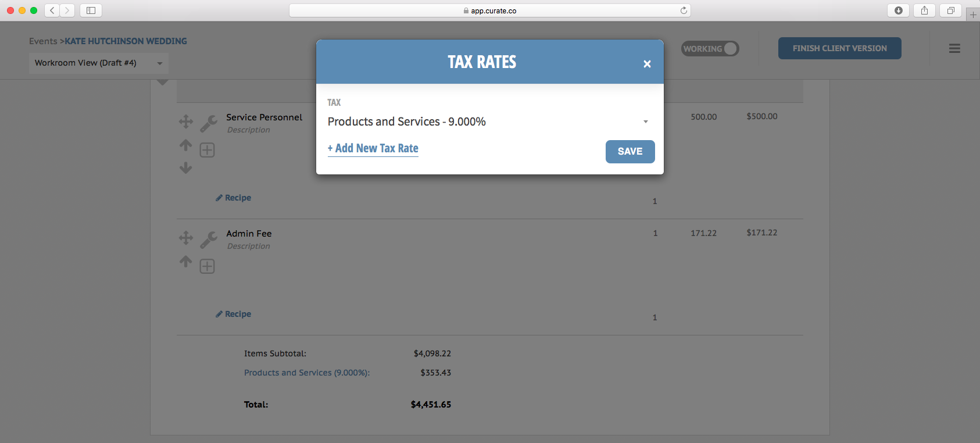This screenshot has width=980, height=443.
Task: Click the move handle for Service Personnel
Action: (x=186, y=122)
